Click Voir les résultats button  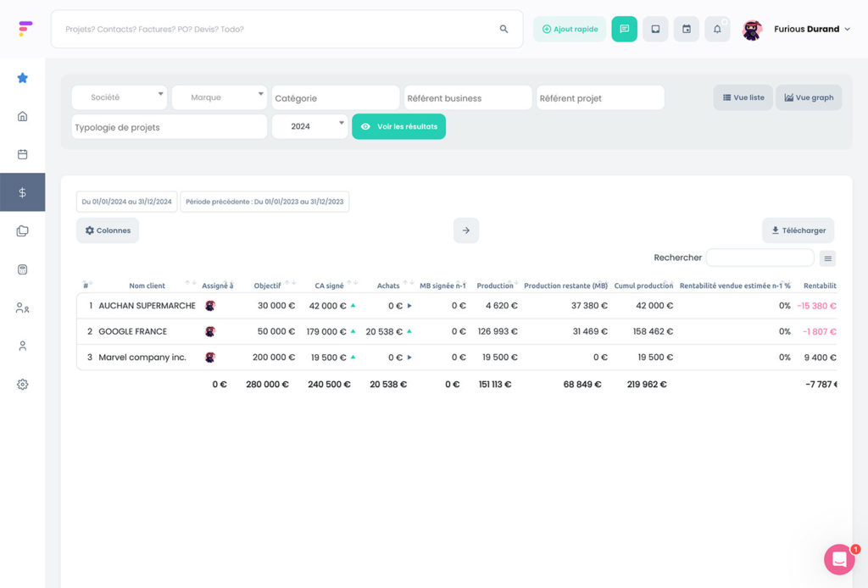click(x=398, y=127)
